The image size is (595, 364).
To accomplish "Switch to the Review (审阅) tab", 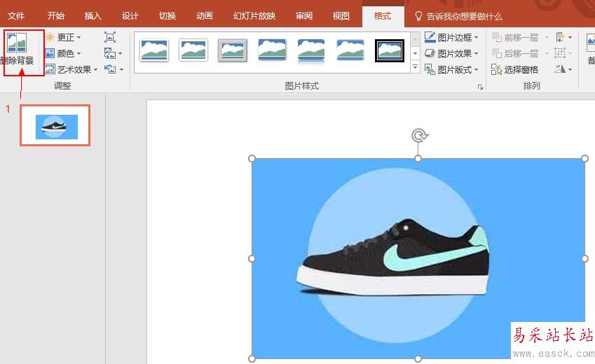I will pos(304,16).
